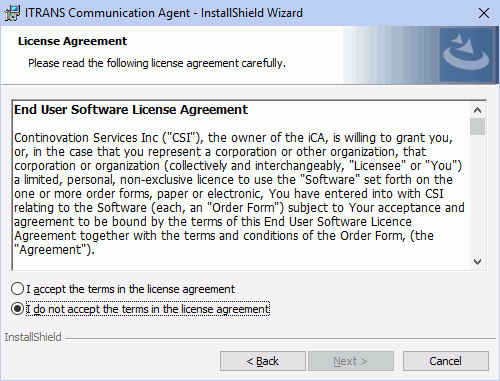
Task: Click the license text scroll down arrow
Action: point(477,262)
